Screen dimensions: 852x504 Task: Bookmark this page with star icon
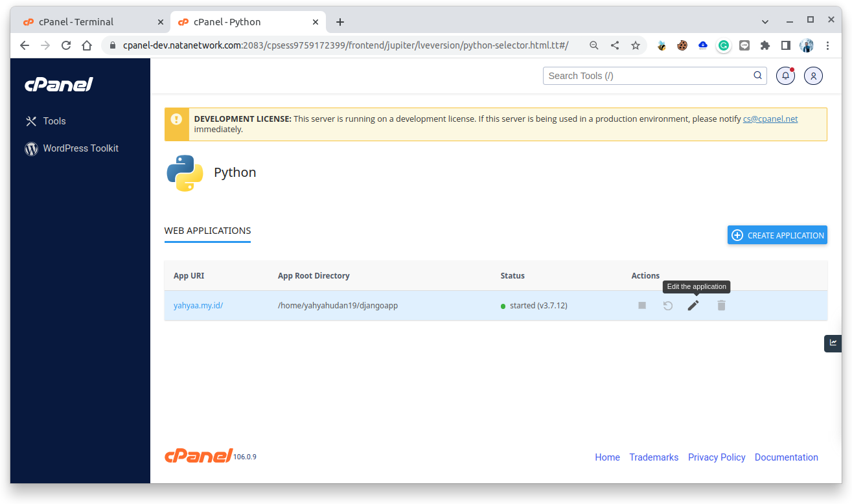[636, 45]
